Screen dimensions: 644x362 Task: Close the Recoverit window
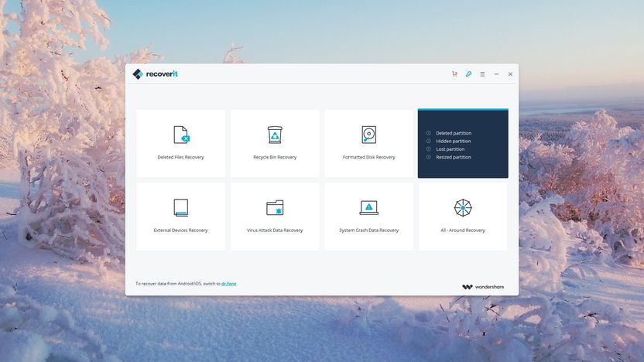pos(510,74)
